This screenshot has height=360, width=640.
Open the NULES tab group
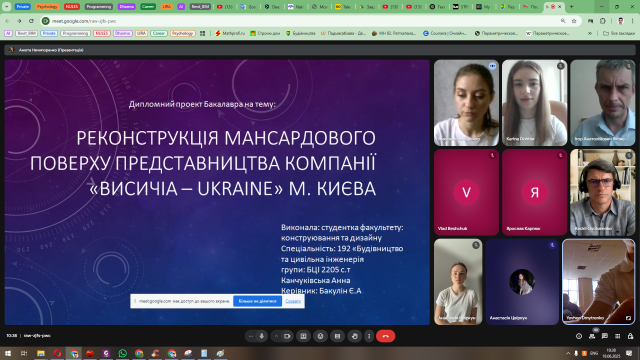click(72, 7)
